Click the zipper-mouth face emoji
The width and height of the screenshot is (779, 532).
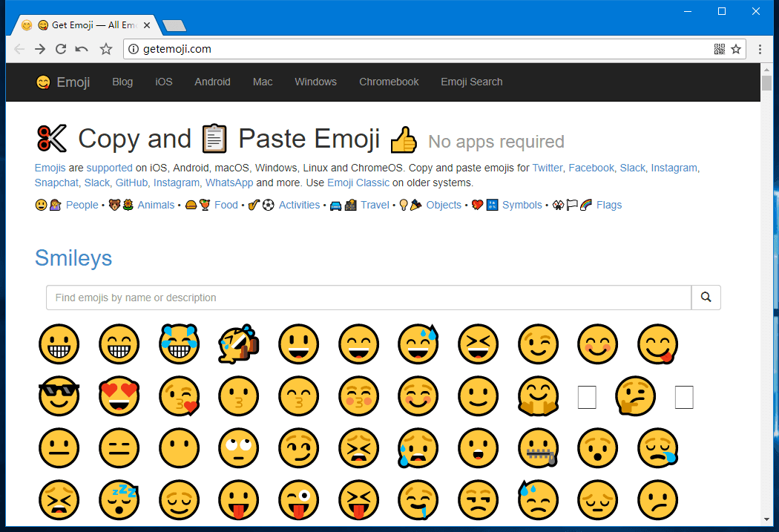coord(538,448)
